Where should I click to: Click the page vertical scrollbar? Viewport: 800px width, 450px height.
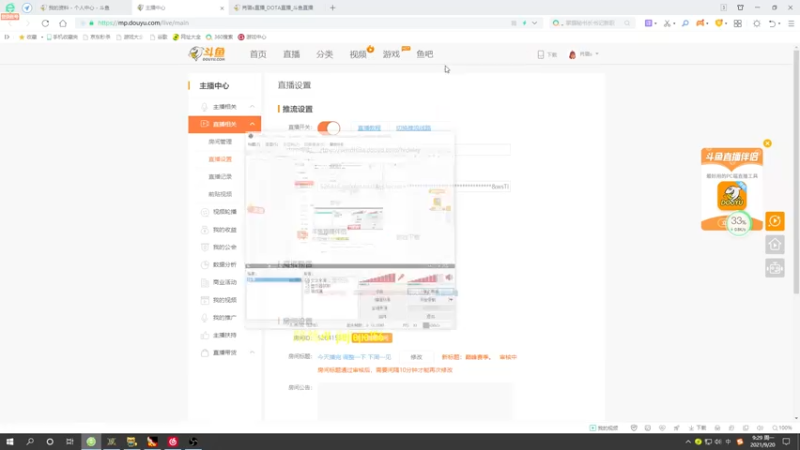796,171
